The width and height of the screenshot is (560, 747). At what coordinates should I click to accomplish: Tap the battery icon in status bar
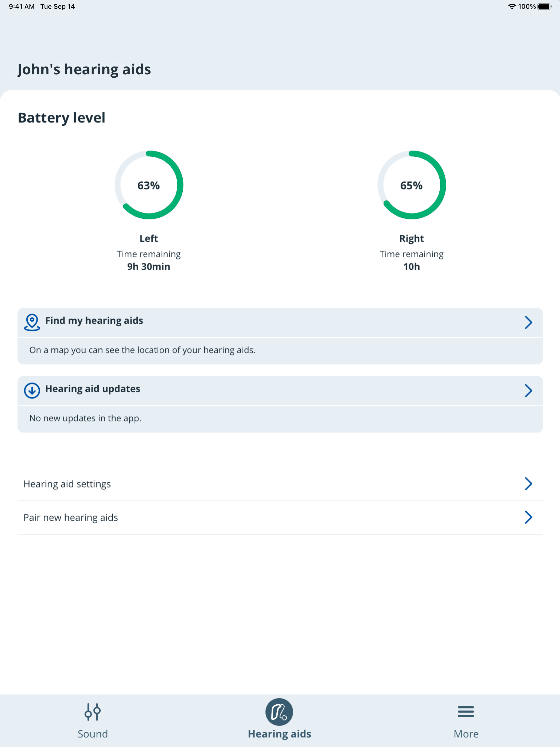click(544, 6)
